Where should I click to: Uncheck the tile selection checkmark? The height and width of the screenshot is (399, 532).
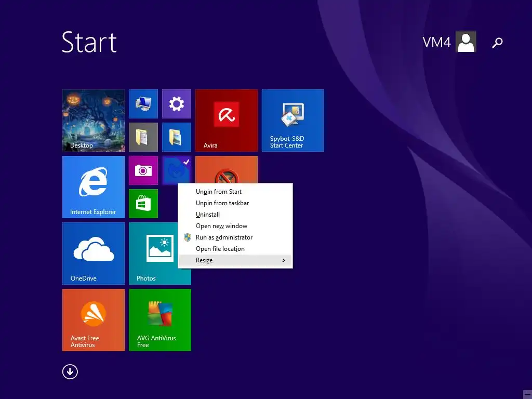187,162
